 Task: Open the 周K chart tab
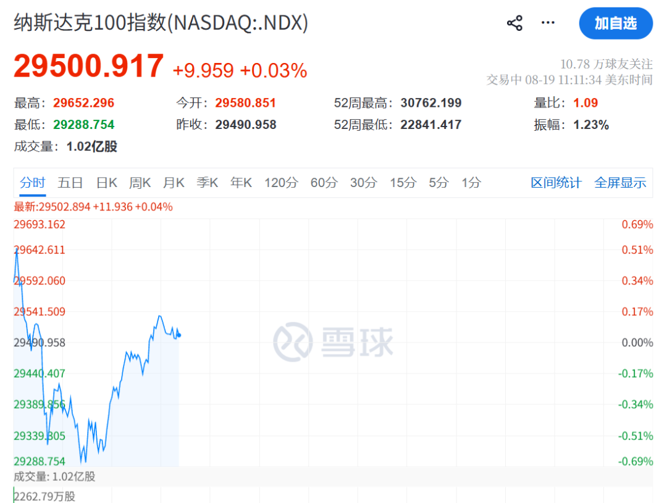pos(140,183)
